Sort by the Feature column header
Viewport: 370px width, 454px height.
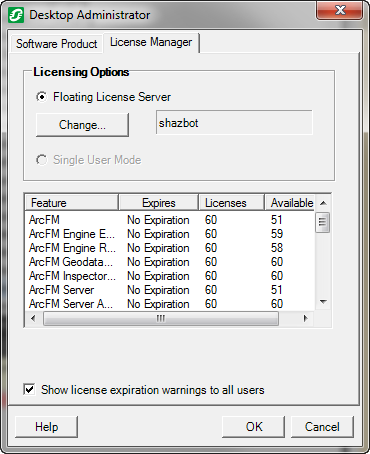(72, 203)
